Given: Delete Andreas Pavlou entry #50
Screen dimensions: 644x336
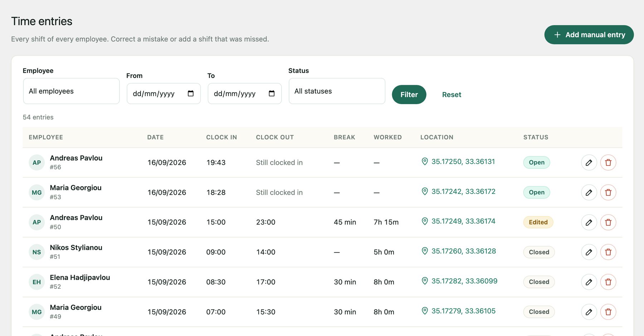Looking at the screenshot, I should pos(608,222).
